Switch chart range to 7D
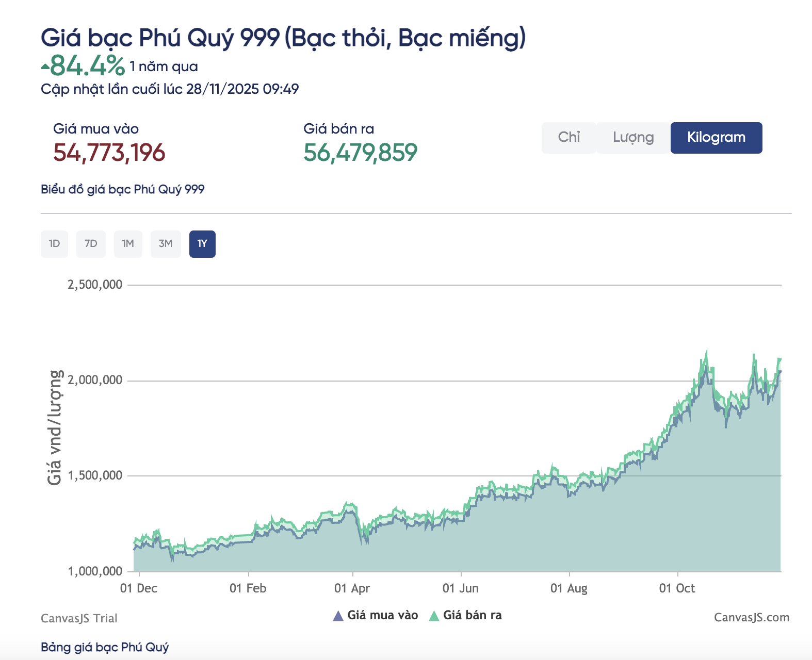812x660 pixels. pyautogui.click(x=91, y=244)
